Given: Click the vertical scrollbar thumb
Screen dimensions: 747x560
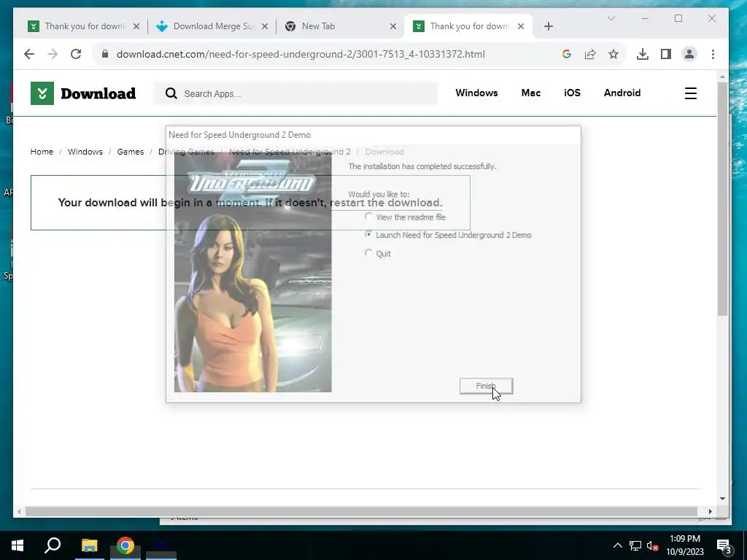Looking at the screenshot, I should tap(722, 199).
